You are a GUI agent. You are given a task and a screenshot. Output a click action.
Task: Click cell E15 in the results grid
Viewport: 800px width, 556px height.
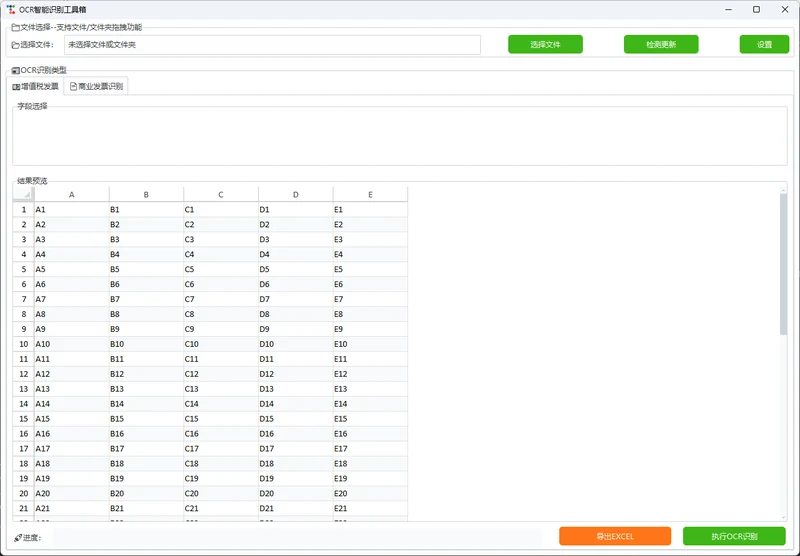coord(370,419)
